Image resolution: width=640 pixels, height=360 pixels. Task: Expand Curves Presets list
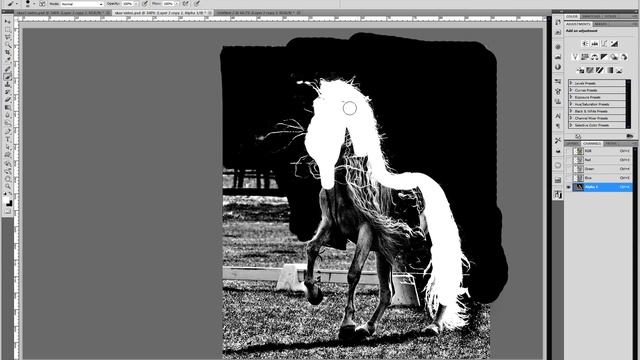(x=571, y=90)
